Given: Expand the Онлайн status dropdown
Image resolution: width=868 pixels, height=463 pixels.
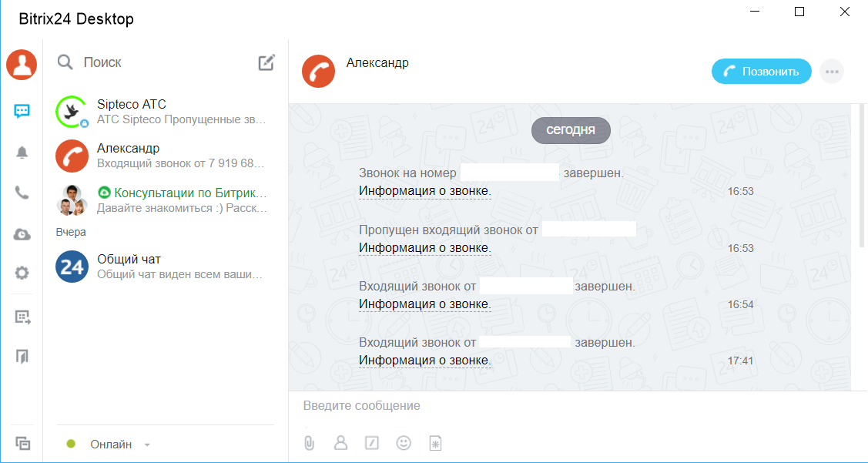Looking at the screenshot, I should [147, 445].
